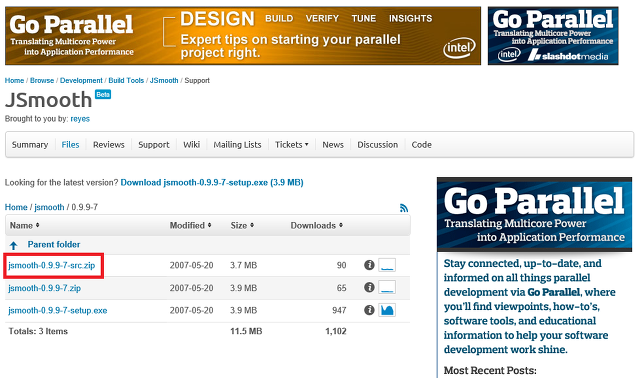Screen dimensions: 644x378
Task: Open the reyes author link
Action: coord(80,119)
